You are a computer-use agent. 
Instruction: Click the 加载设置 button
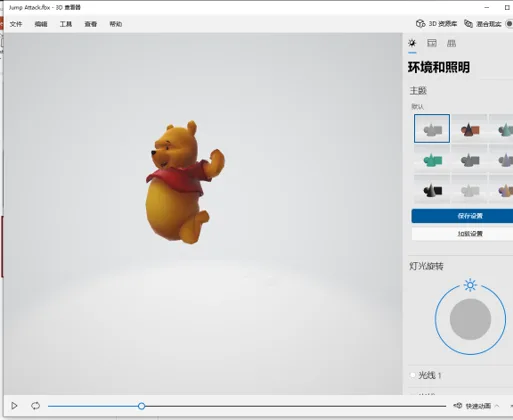462,234
